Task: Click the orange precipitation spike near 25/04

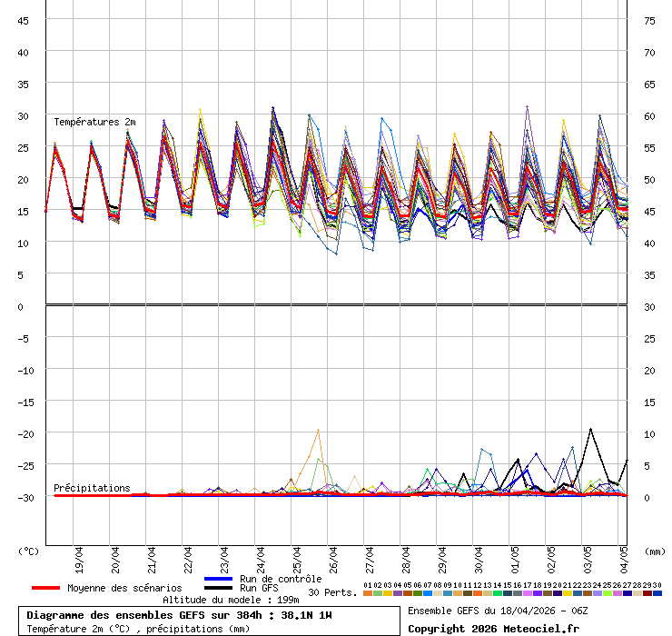Action: pyautogui.click(x=318, y=431)
